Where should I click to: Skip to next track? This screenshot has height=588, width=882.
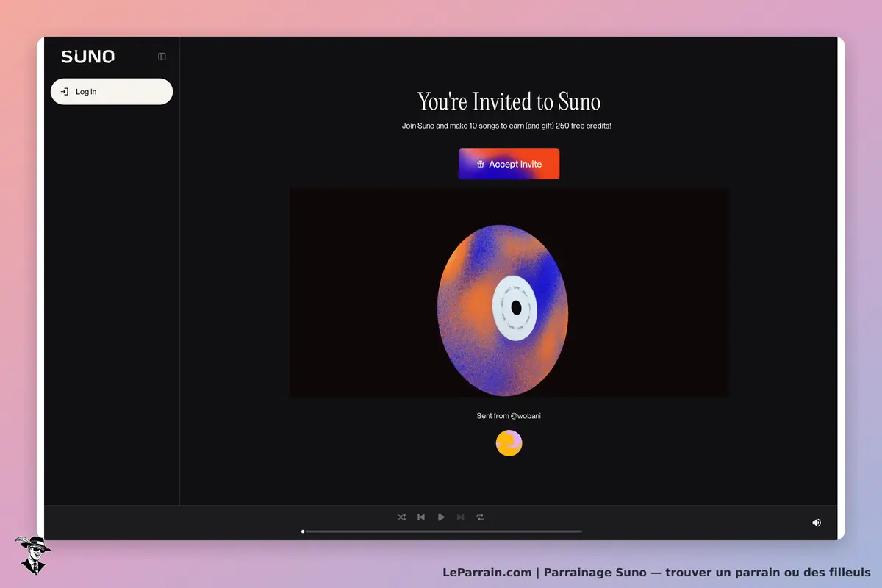pyautogui.click(x=461, y=517)
